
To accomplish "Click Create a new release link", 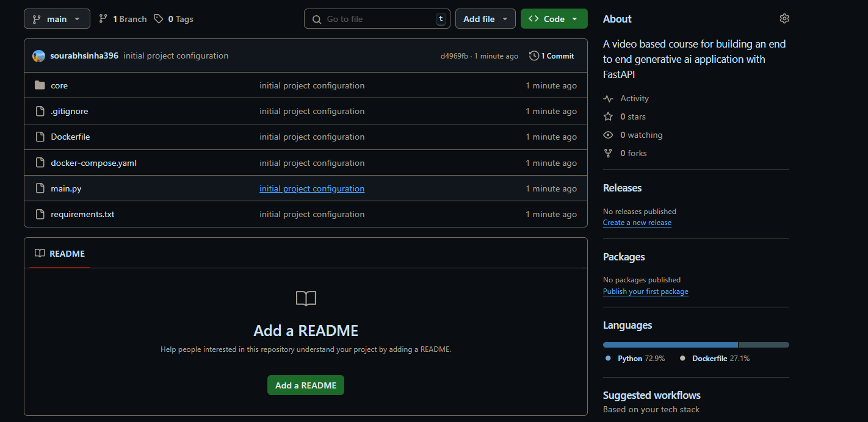I will point(637,223).
